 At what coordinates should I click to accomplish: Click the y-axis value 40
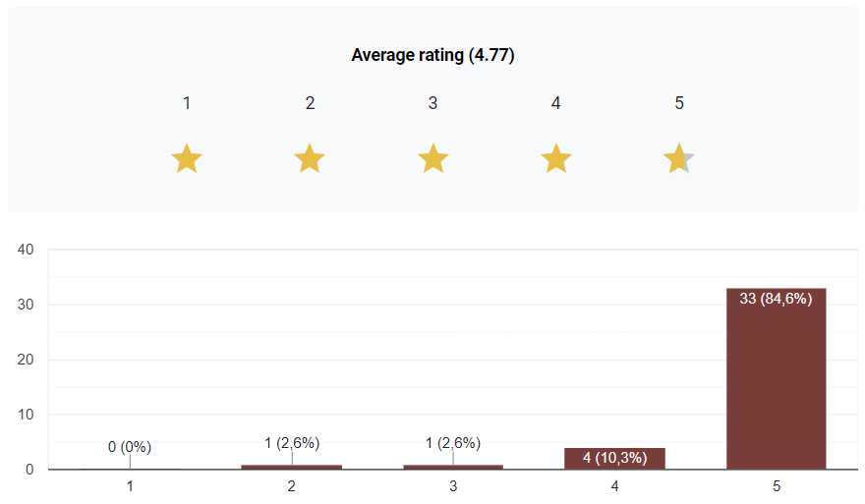point(27,250)
